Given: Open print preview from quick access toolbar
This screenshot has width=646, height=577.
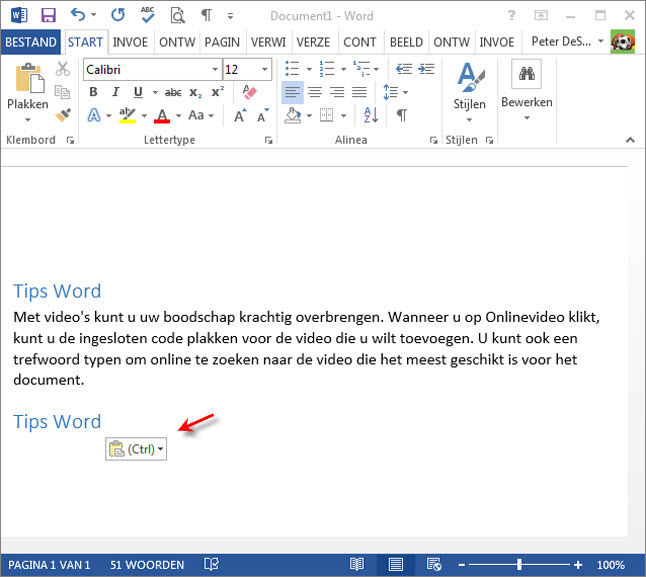Looking at the screenshot, I should 178,16.
